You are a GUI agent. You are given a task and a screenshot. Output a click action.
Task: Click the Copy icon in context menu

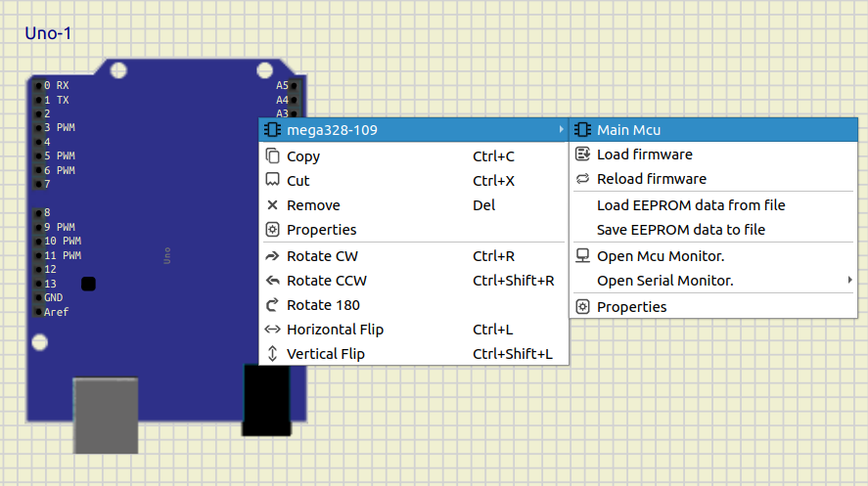coord(272,156)
